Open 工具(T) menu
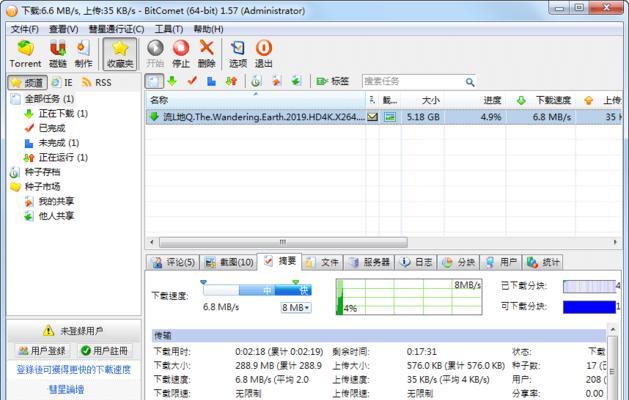Screen dimensions: 629x400 169,29
